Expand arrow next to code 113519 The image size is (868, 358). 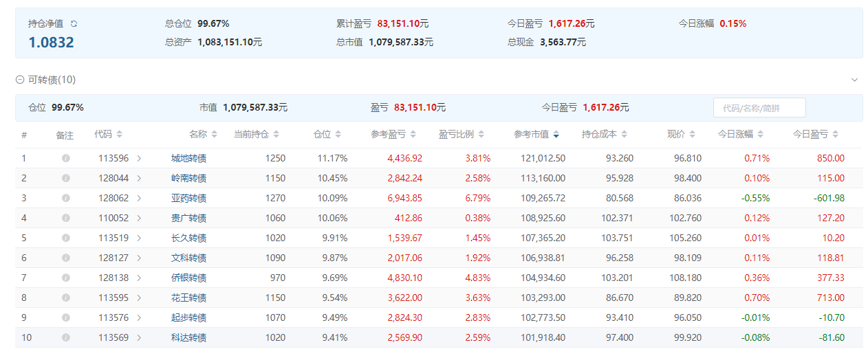[x=139, y=238]
